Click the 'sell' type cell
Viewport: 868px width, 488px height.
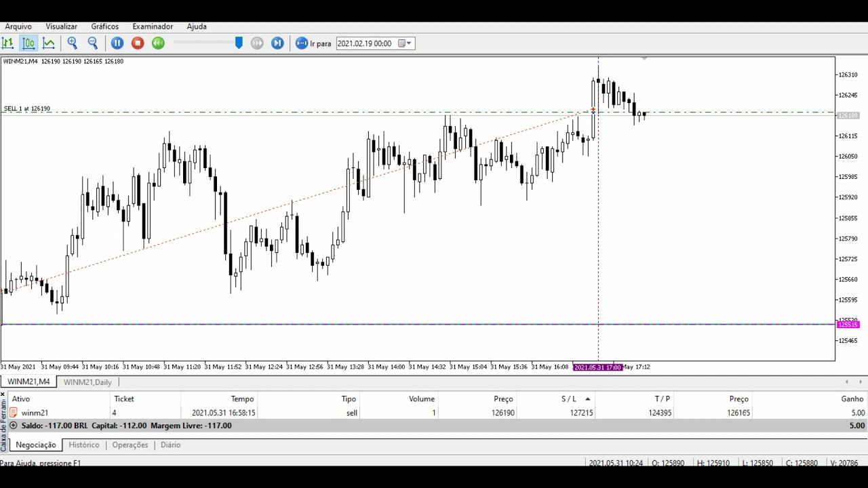(351, 413)
